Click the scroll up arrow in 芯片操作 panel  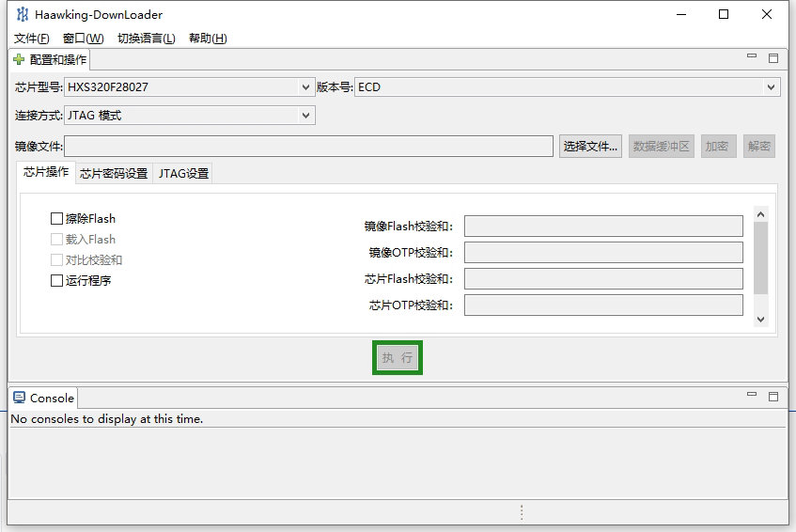coord(760,214)
